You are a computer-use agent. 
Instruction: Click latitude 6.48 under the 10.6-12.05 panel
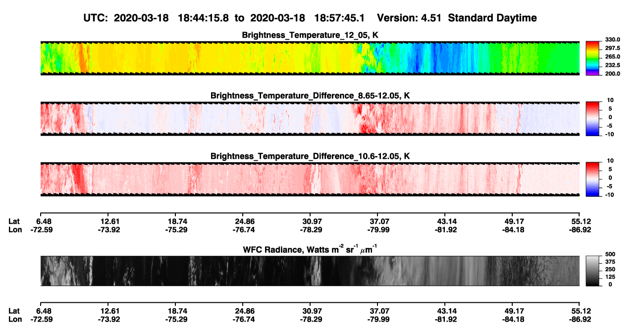pos(44,221)
